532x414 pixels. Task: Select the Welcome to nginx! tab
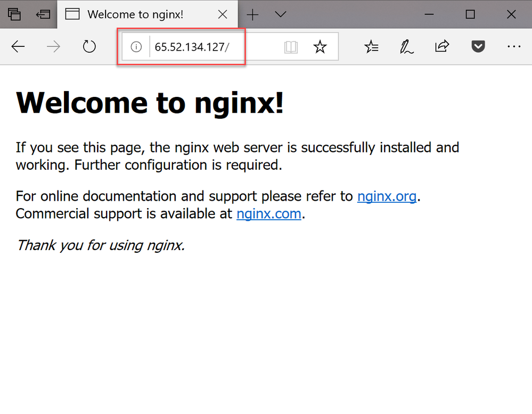coord(148,14)
